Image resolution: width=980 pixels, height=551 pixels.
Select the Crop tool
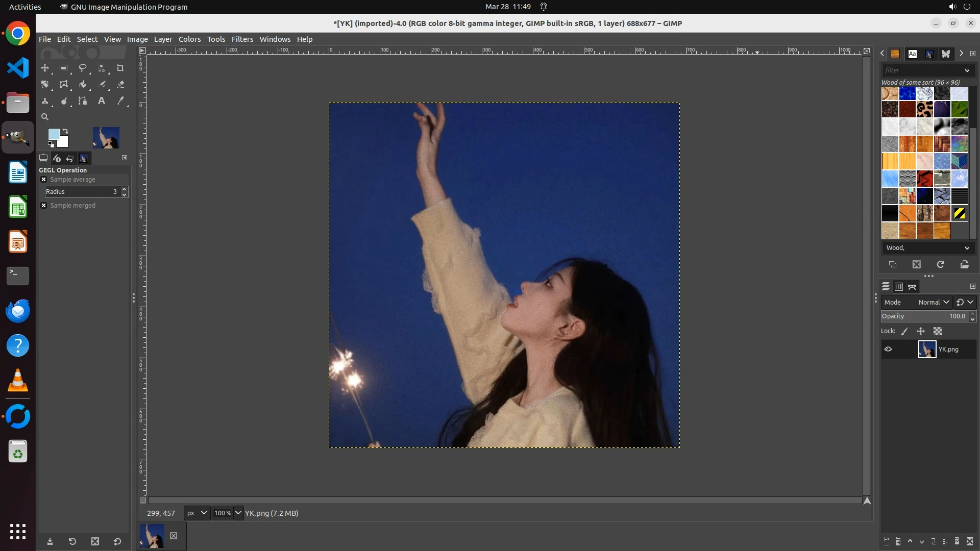(x=120, y=68)
